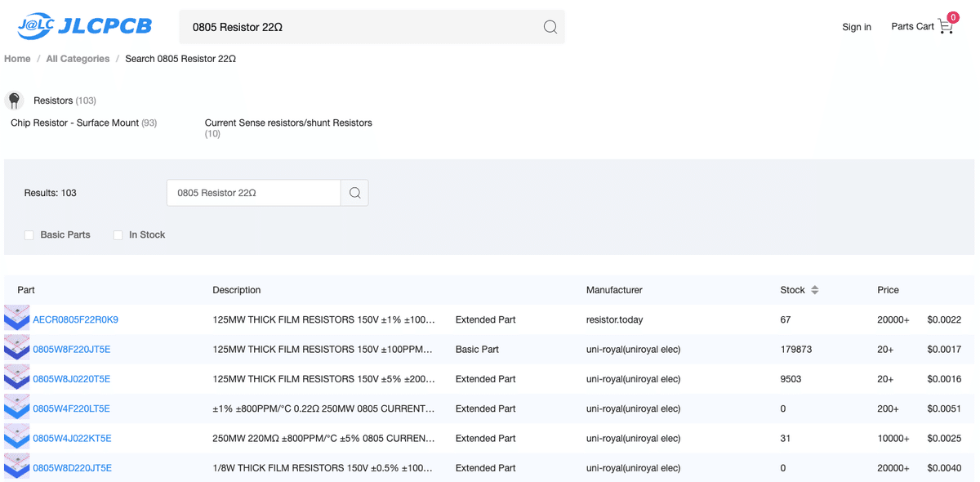Go to All Categories breadcrumb
The height and width of the screenshot is (482, 980).
78,59
